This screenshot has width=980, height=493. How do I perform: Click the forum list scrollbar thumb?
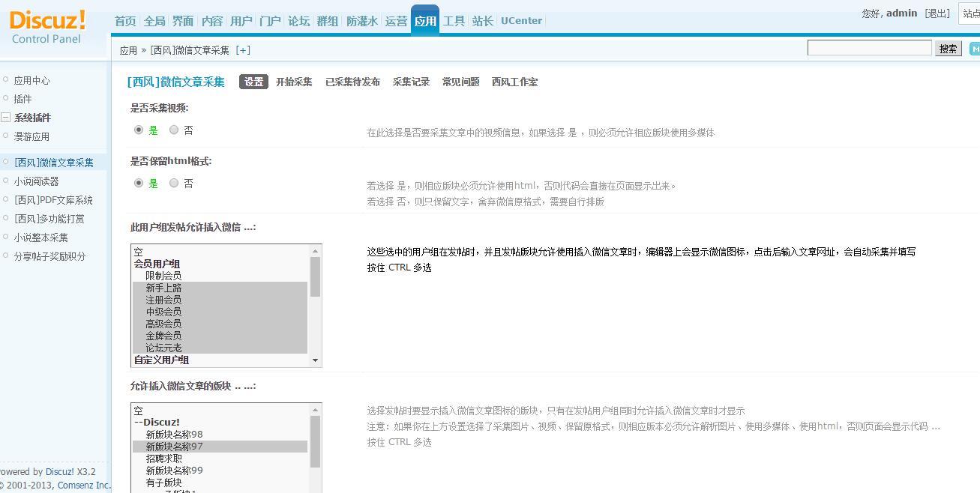coord(315,442)
